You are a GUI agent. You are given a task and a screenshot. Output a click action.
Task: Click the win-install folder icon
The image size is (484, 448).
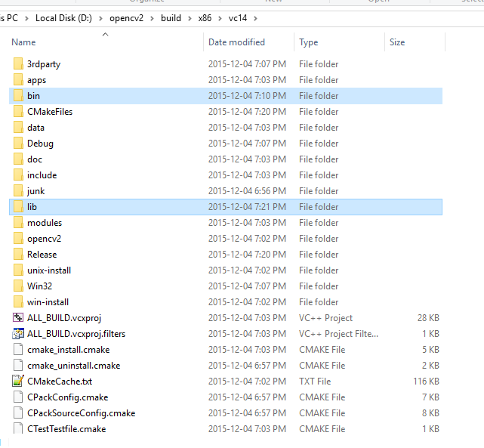[x=18, y=302]
